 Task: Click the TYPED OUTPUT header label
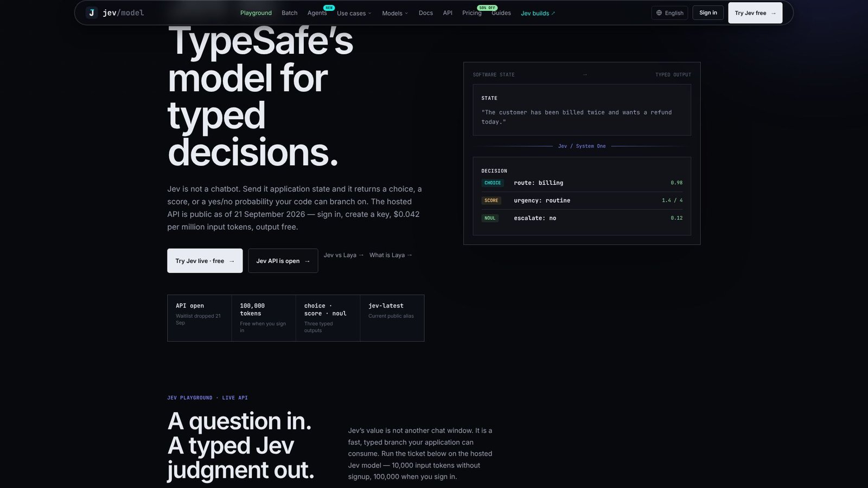pos(673,75)
